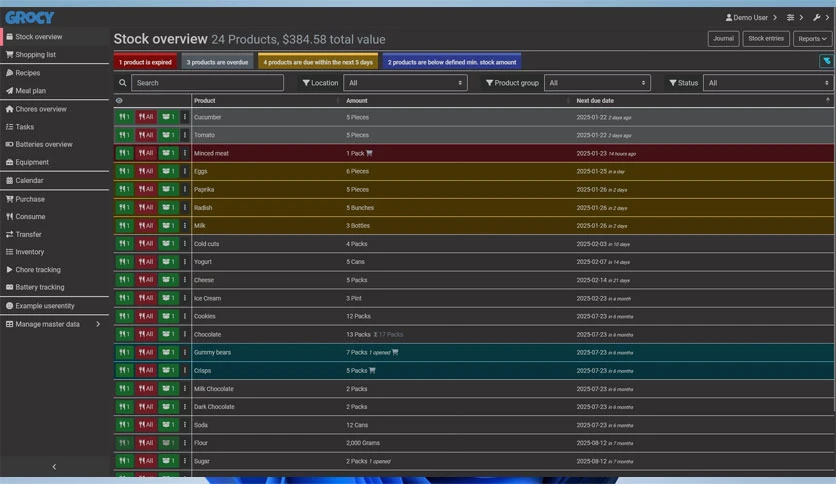
Task: Open more actions for Cold cuts row
Action: [x=185, y=244]
